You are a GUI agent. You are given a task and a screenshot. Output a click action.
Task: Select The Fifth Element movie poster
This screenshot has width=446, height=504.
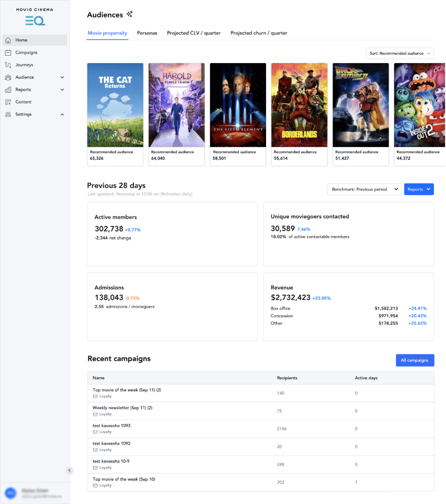(238, 105)
